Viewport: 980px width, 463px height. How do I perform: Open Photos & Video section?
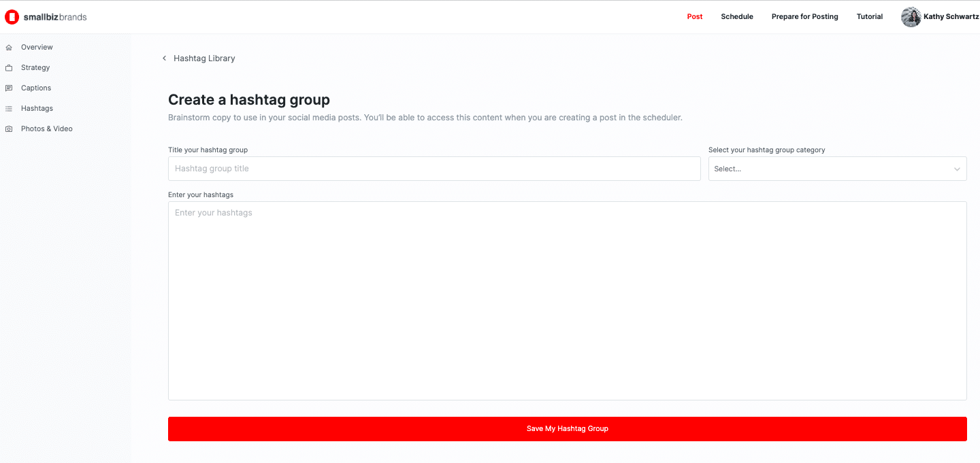coord(47,129)
